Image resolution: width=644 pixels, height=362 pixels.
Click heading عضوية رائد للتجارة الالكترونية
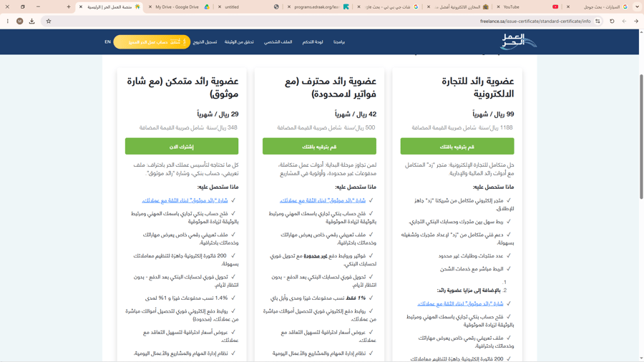pos(478,87)
